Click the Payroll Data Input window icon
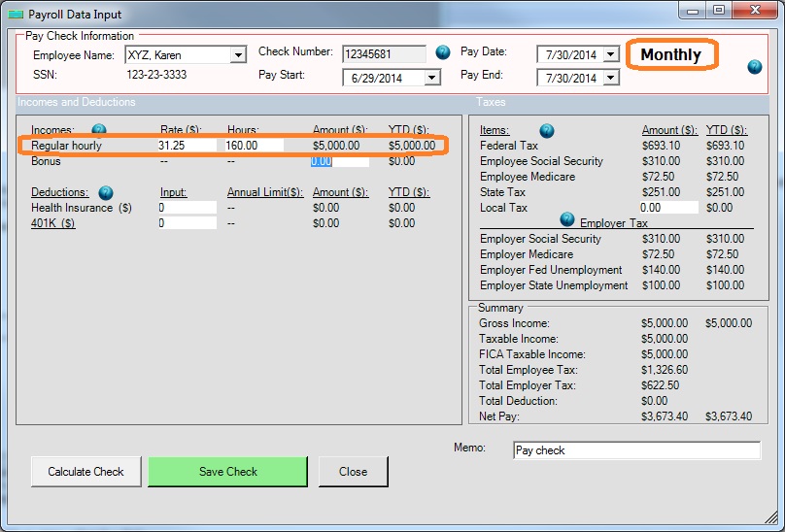 point(16,13)
